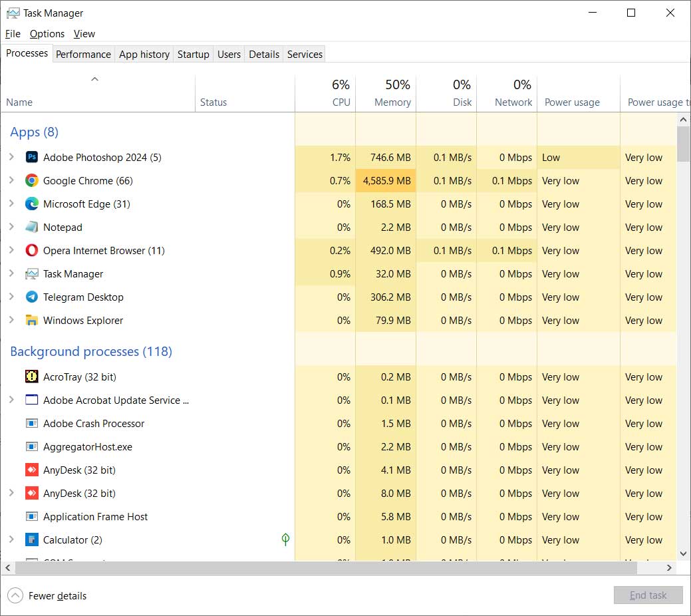The image size is (691, 616).
Task: Click the Notepad icon
Action: 31,227
